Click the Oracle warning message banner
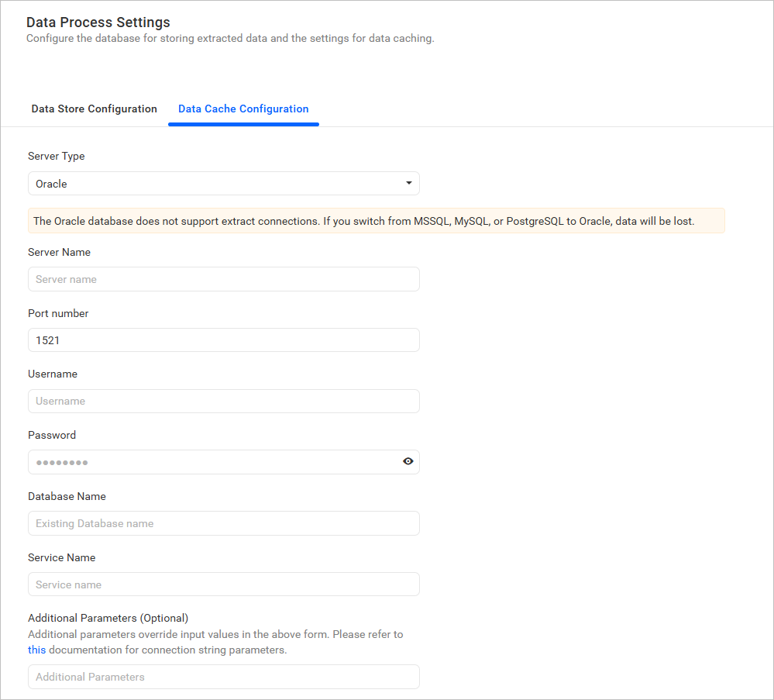Viewport: 774px width, 700px height. [x=377, y=220]
